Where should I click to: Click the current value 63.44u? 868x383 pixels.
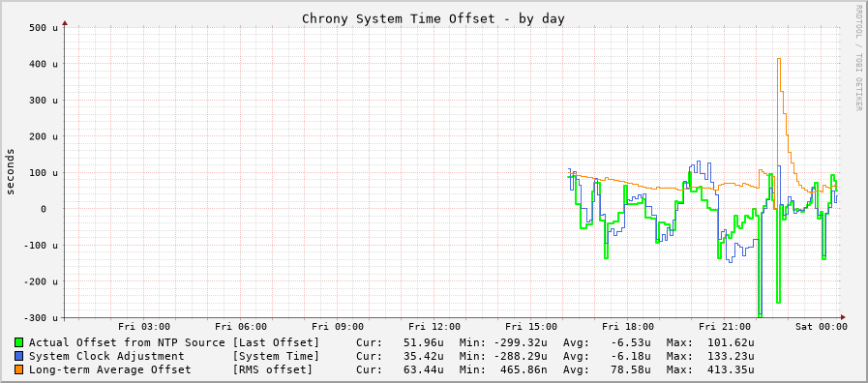(424, 369)
